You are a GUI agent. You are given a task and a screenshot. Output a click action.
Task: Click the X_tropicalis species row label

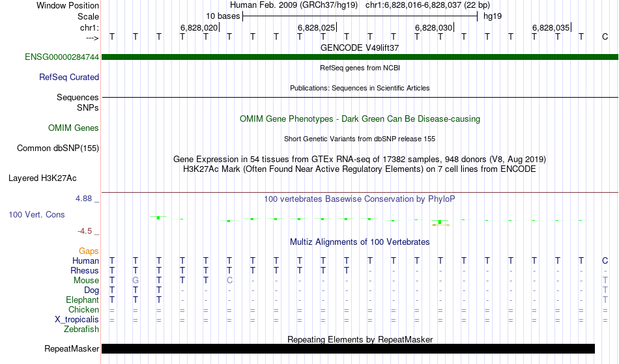click(77, 320)
